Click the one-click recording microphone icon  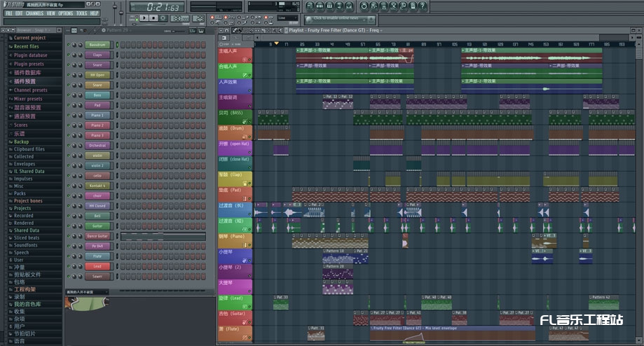404,6
